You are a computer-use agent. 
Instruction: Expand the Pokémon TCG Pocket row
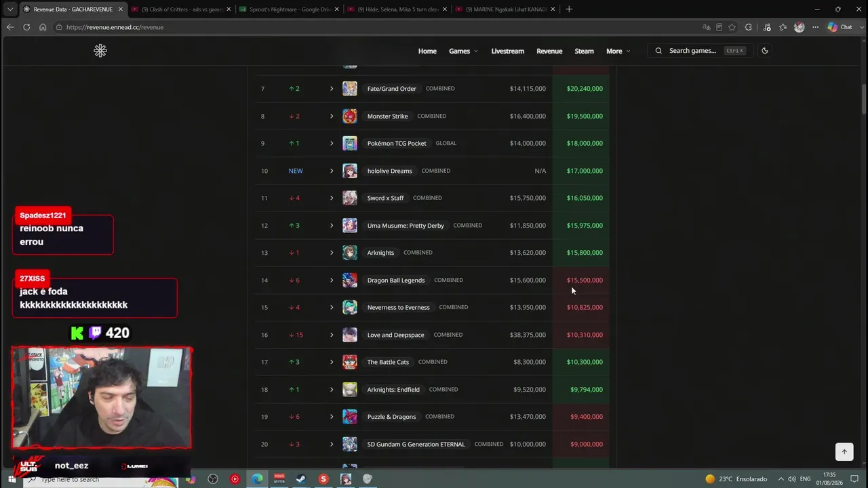click(332, 144)
